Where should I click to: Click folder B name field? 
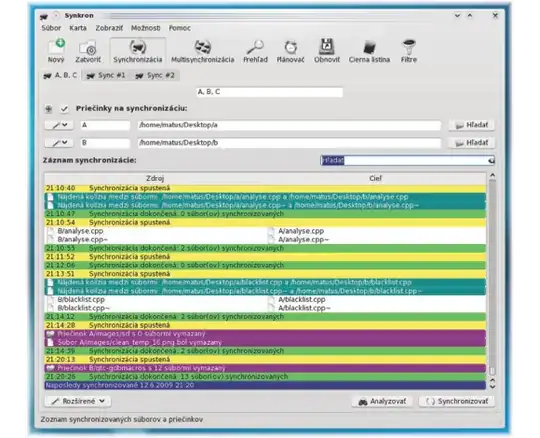coord(105,143)
